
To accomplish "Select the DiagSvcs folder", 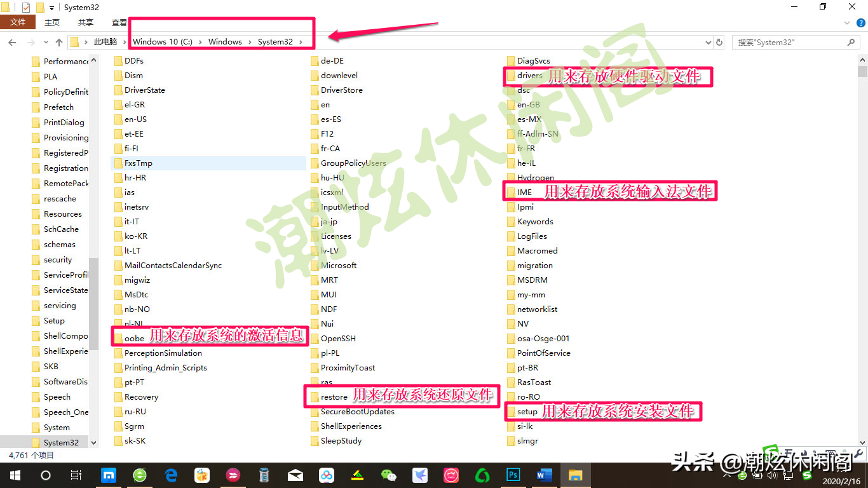I will [x=534, y=61].
